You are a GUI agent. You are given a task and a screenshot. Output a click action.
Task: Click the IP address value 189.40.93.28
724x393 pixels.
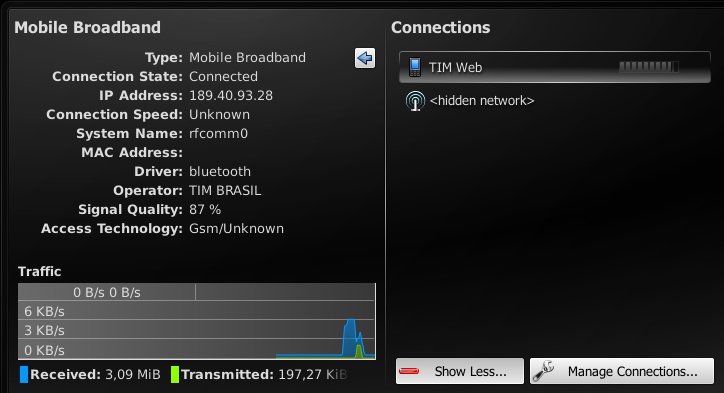point(231,96)
